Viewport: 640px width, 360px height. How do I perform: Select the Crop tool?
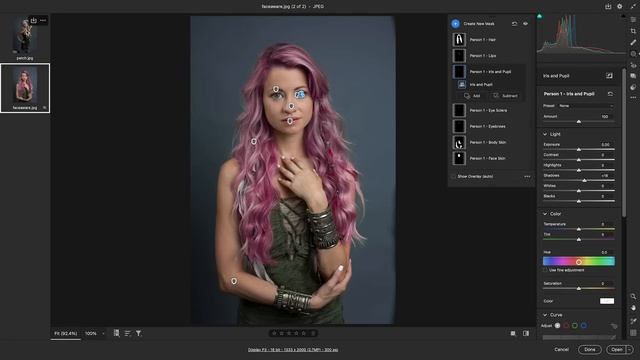[633, 31]
